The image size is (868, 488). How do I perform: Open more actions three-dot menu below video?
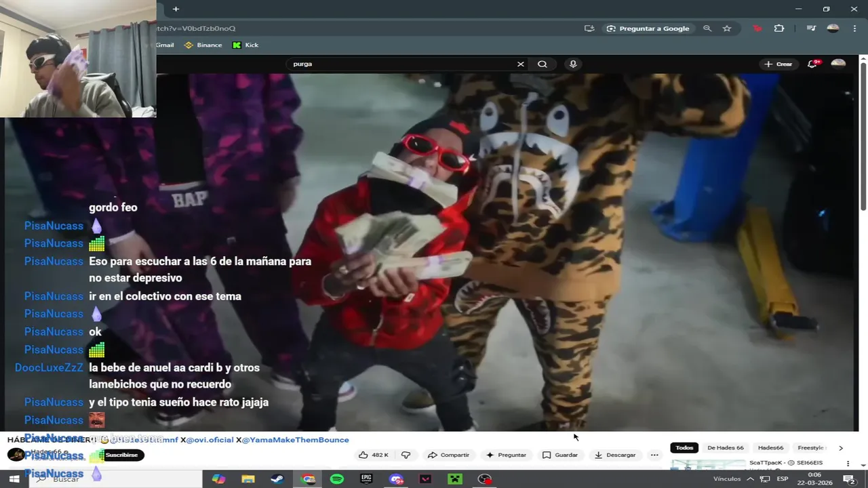pyautogui.click(x=654, y=455)
